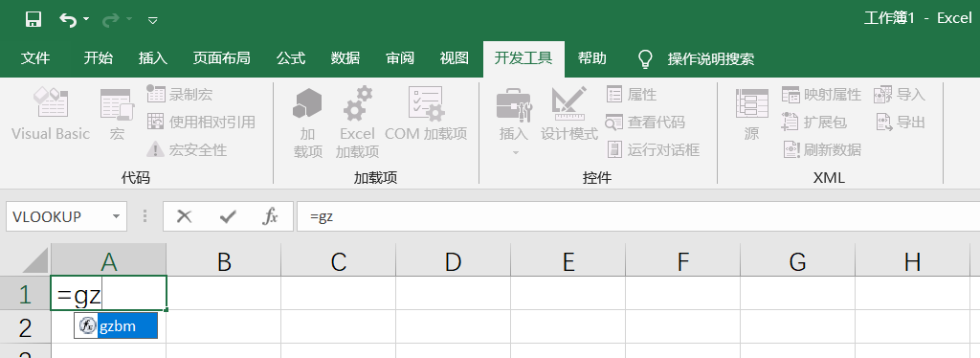Click the 查看代码 view code button
Viewport: 980px width, 358px height.
(646, 123)
